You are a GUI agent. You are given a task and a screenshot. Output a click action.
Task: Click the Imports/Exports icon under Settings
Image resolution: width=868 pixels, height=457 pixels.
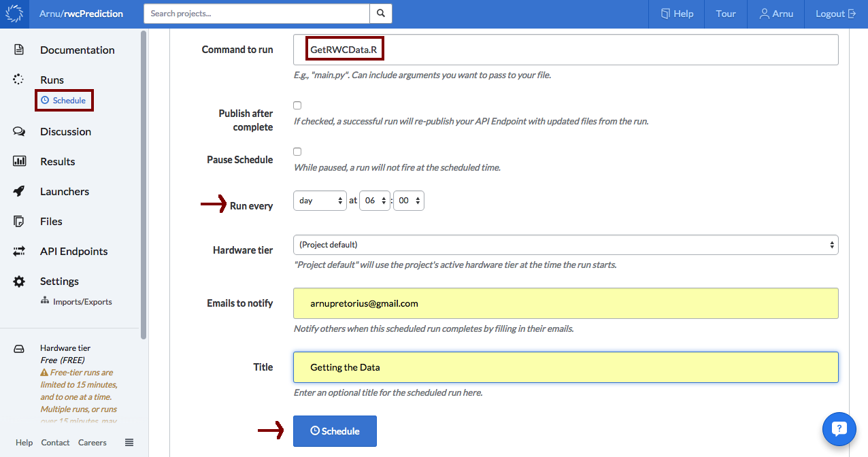tap(44, 301)
